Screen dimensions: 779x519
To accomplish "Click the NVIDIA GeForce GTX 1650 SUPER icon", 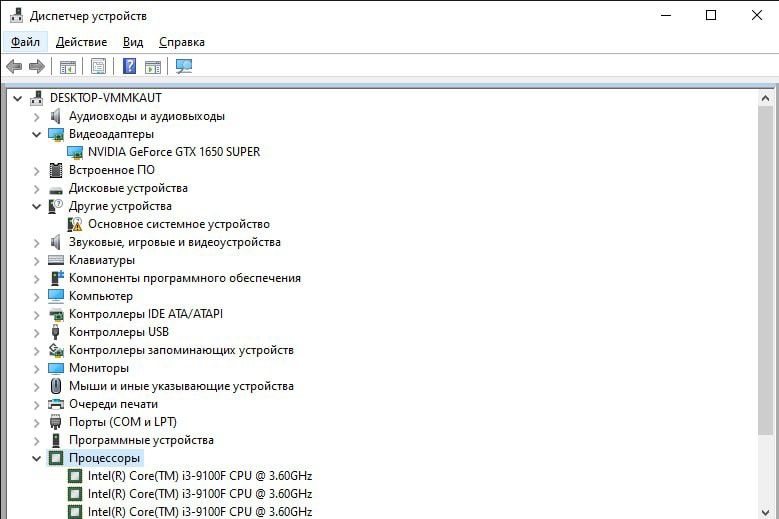I will [75, 152].
